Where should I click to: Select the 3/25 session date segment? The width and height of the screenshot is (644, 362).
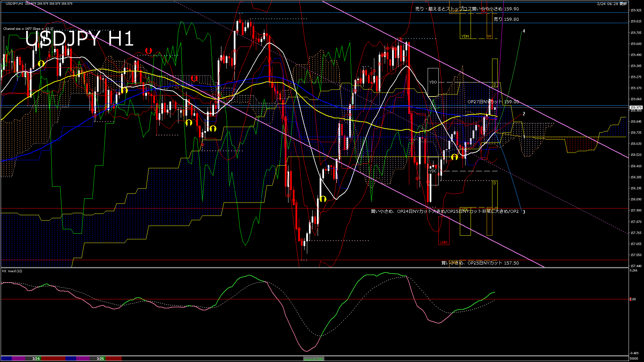point(100,359)
